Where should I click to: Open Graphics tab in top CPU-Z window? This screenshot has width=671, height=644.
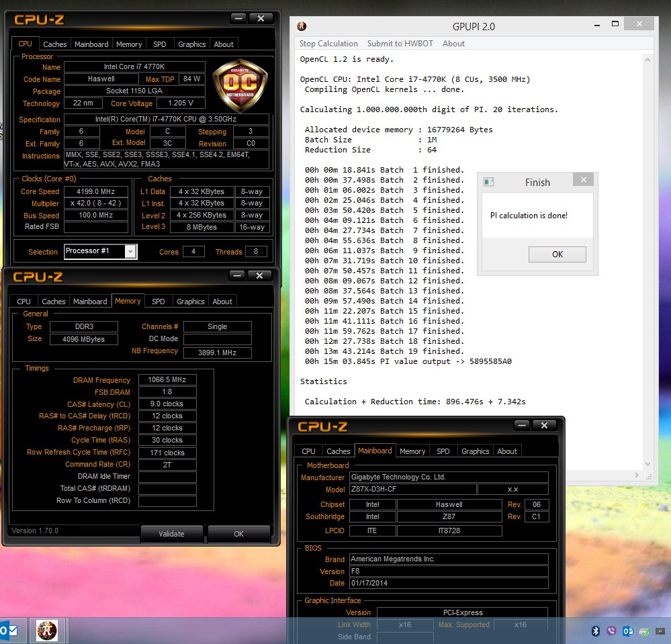pyautogui.click(x=191, y=44)
